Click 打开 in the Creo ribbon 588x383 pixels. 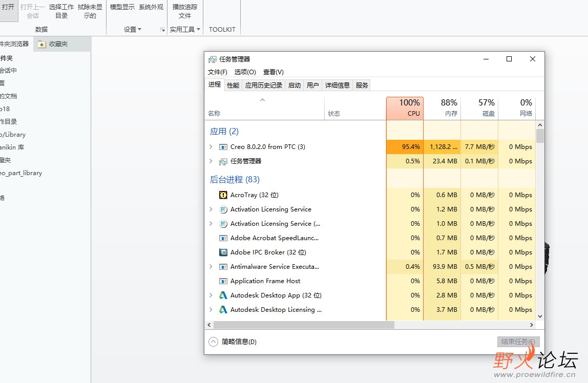tap(8, 7)
